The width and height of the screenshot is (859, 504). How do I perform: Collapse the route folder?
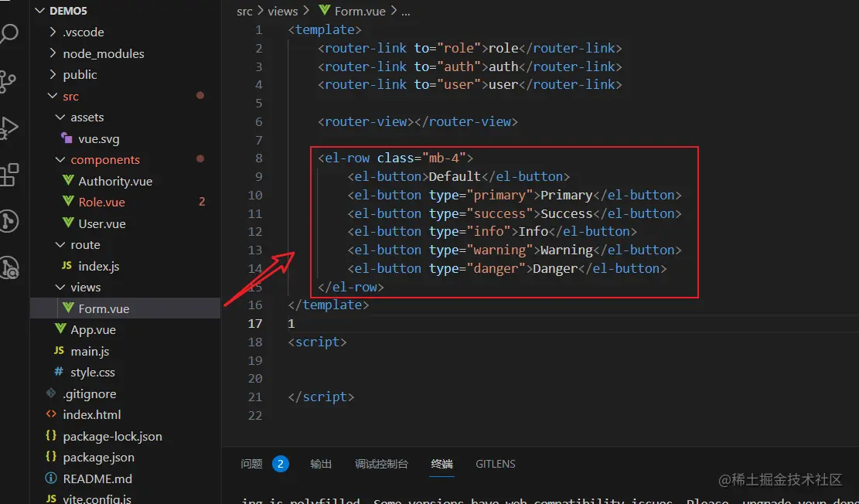(60, 245)
